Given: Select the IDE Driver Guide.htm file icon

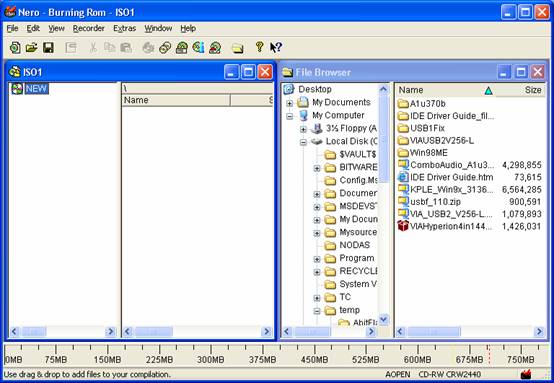Looking at the screenshot, I should [x=403, y=177].
